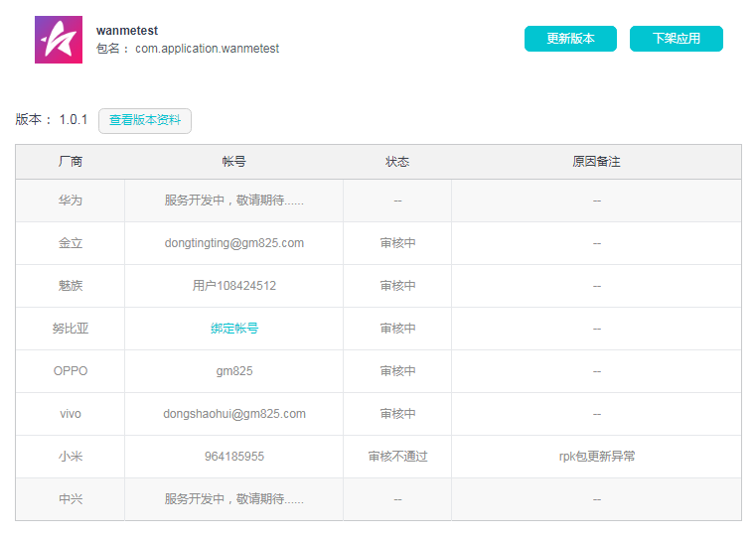Select the 金立 vendor cell
756x537 pixels.
pos(71,243)
